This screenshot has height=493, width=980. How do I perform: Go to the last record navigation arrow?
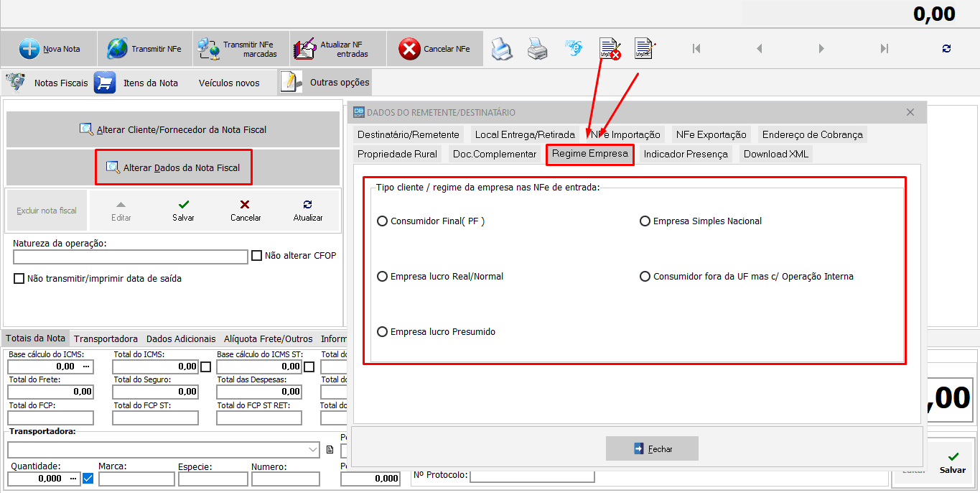click(x=885, y=49)
